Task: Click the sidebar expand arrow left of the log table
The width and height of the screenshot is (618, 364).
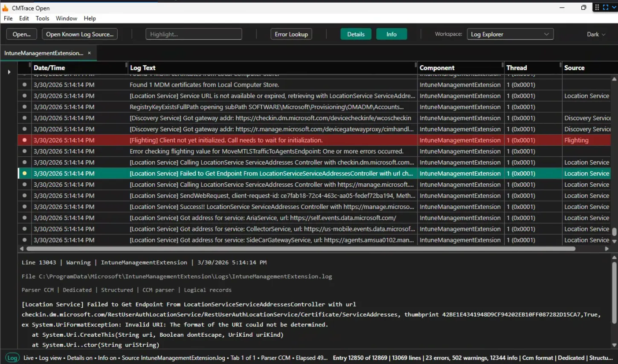Action: click(x=9, y=72)
